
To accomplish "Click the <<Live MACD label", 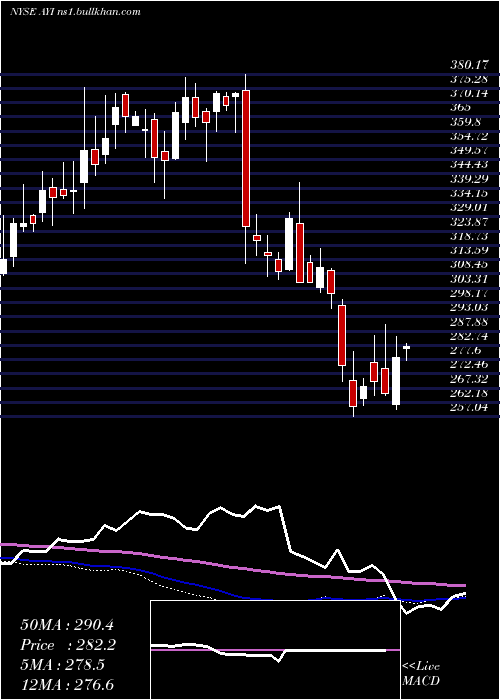I will tap(421, 674).
